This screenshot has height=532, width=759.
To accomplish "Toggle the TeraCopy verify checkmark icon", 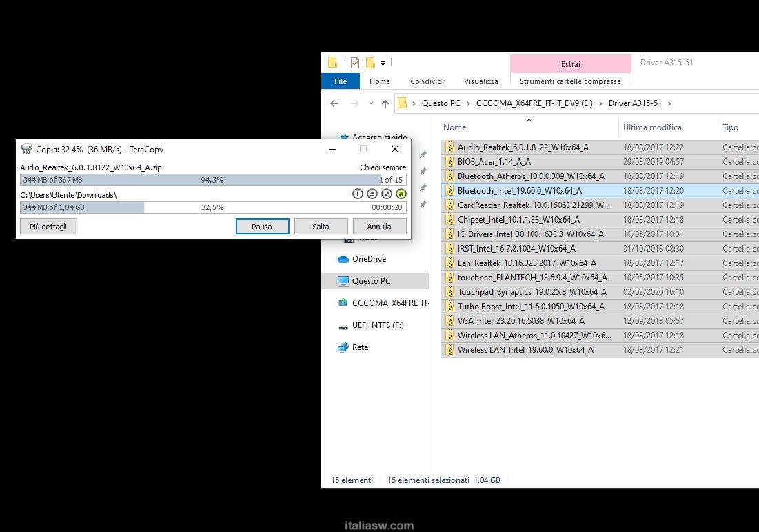I will coord(387,194).
